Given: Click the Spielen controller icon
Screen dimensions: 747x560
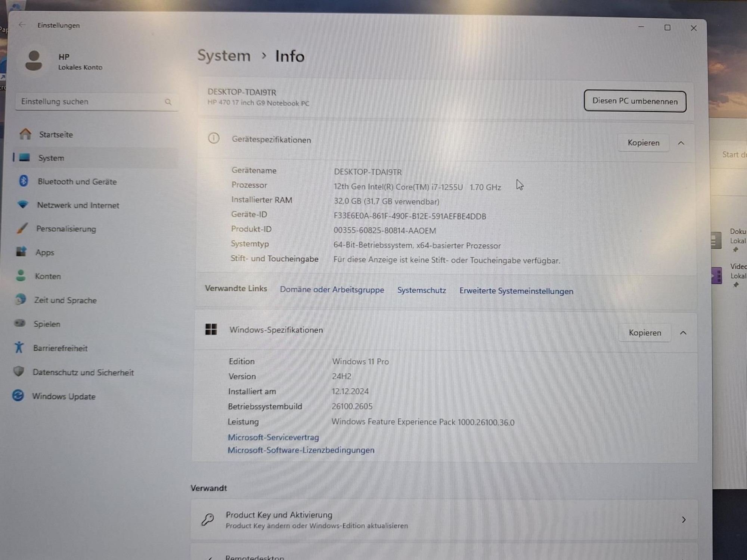Looking at the screenshot, I should pos(20,323).
